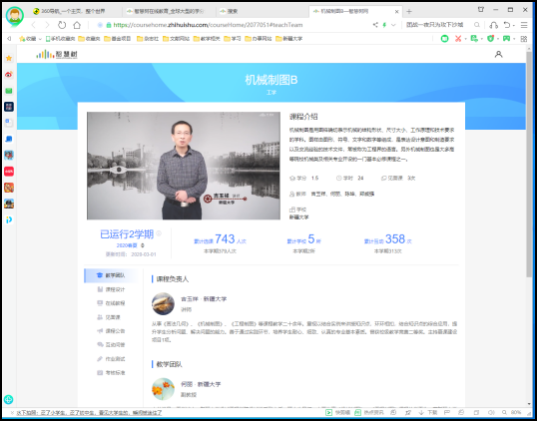Go to the browser home page icon
The image size is (538, 421).
click(77, 25)
